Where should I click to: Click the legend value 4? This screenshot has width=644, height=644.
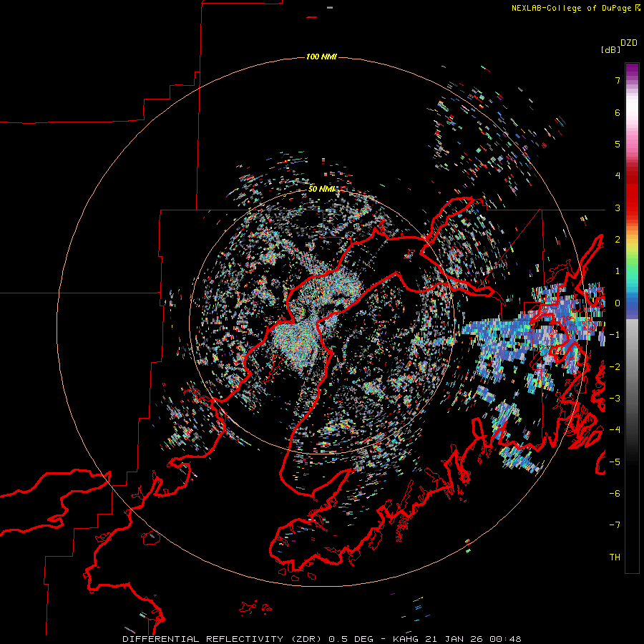618,176
